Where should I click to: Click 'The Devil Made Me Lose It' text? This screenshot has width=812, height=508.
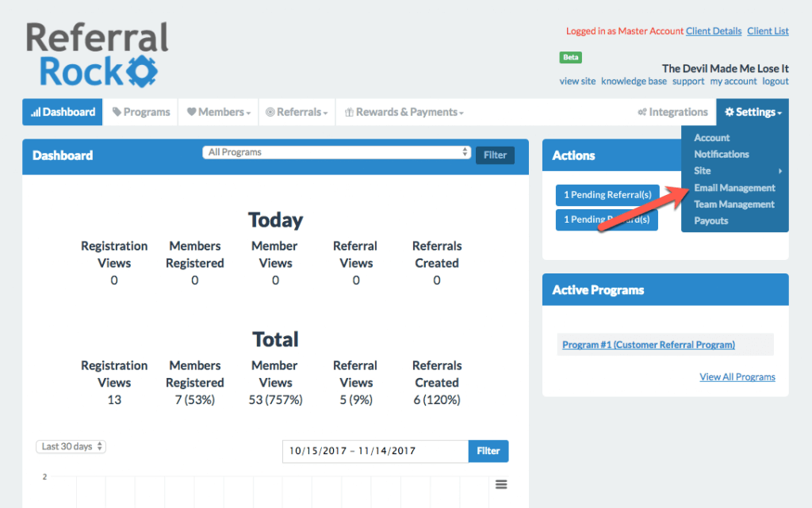click(725, 68)
